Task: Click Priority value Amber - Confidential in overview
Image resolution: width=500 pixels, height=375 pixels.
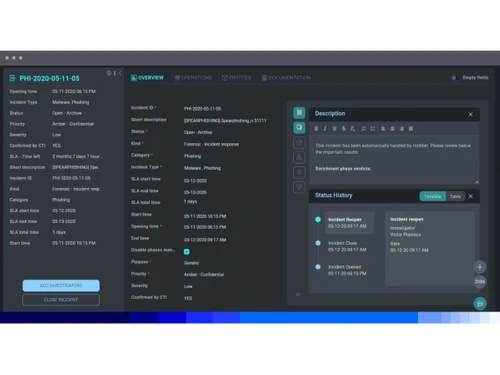Action: point(204,275)
